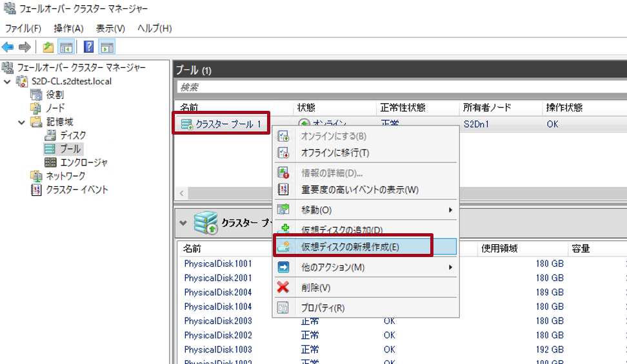Viewport: 627px width, 364px height.
Task: Expand the 移動(O) submenu arrow
Action: click(x=451, y=210)
